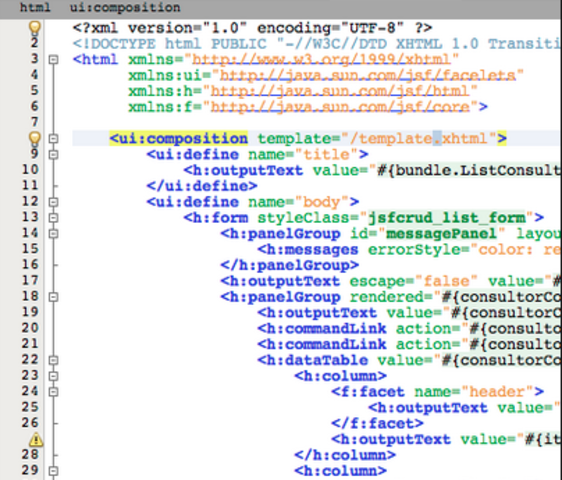This screenshot has height=480, width=562.
Task: Collapse the rendered panelGroup fold on line 18
Action: pos(53,297)
